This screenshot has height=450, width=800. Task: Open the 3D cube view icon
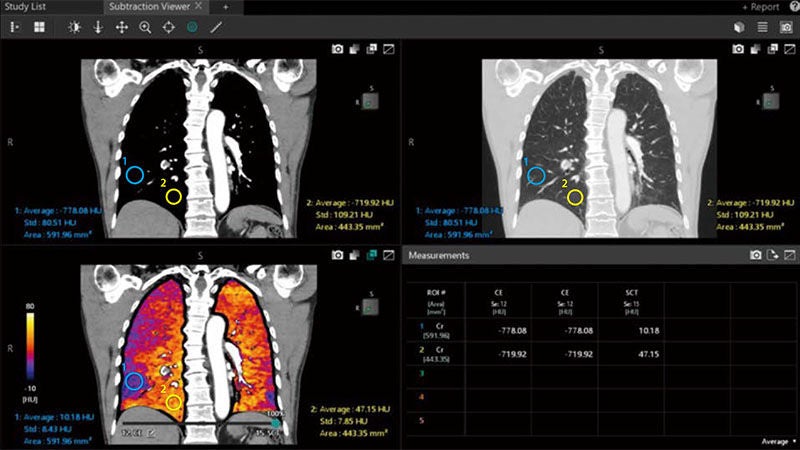(x=739, y=27)
